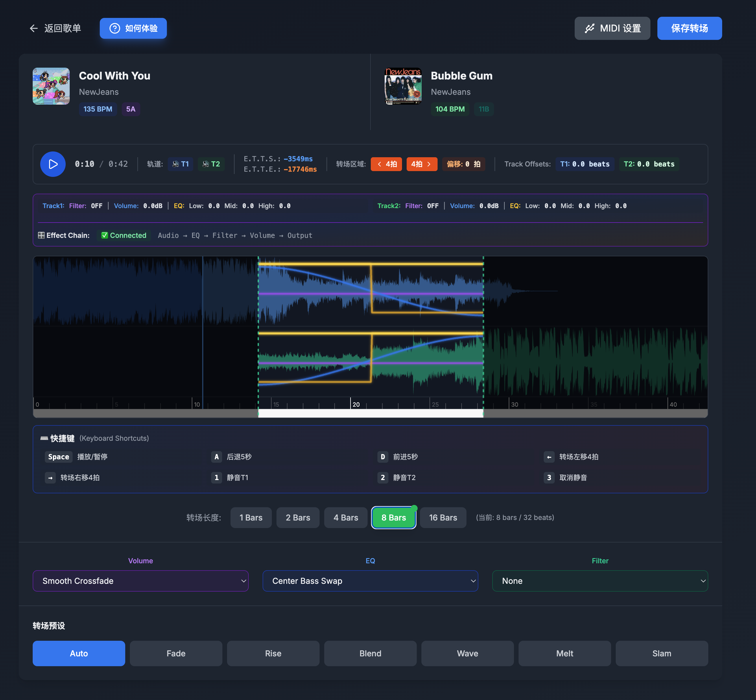Select the Rise transition preset

pos(273,653)
